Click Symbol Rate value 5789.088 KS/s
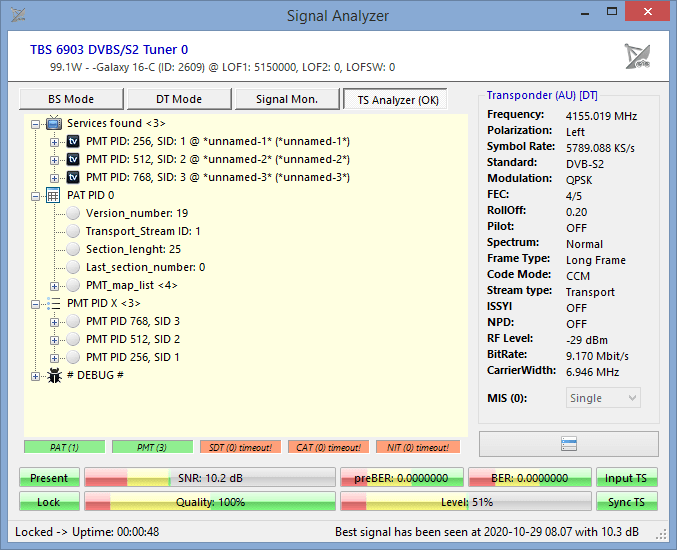 pos(600,148)
